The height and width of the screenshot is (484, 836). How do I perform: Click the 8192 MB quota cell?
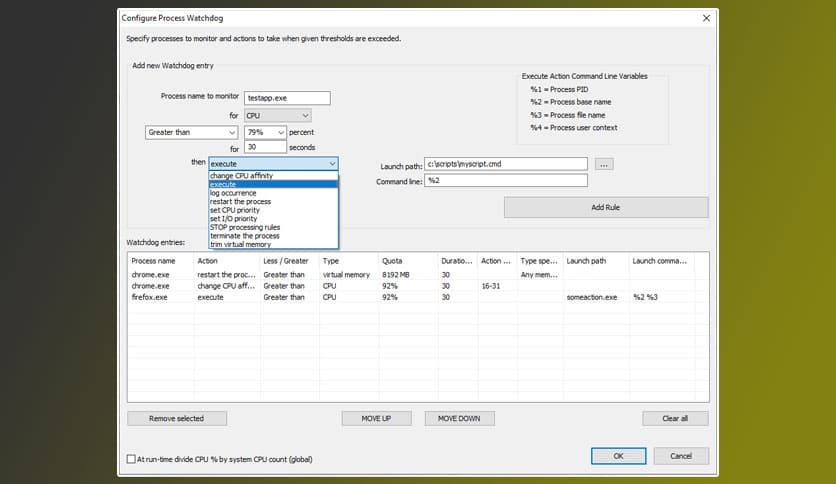click(x=396, y=275)
